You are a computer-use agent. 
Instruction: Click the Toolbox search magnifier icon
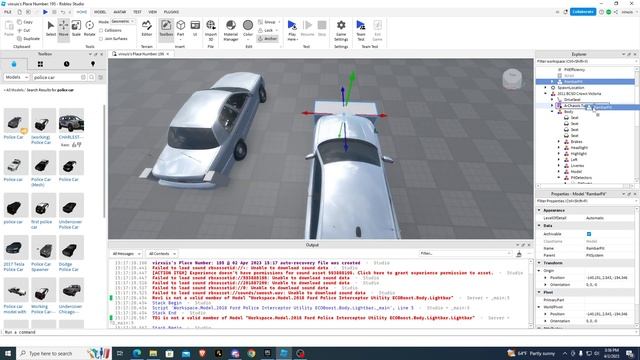pos(92,77)
